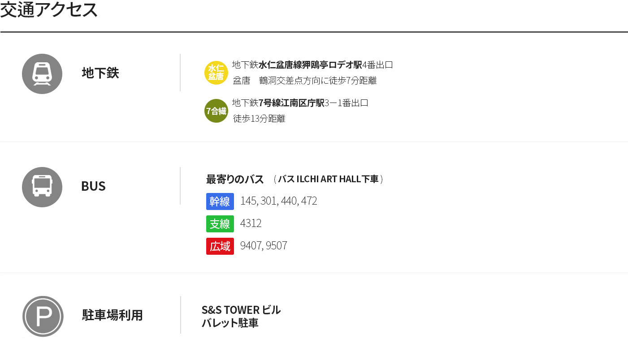Click the 地下鉄 section title
Image resolution: width=628 pixels, height=364 pixels.
coord(100,73)
